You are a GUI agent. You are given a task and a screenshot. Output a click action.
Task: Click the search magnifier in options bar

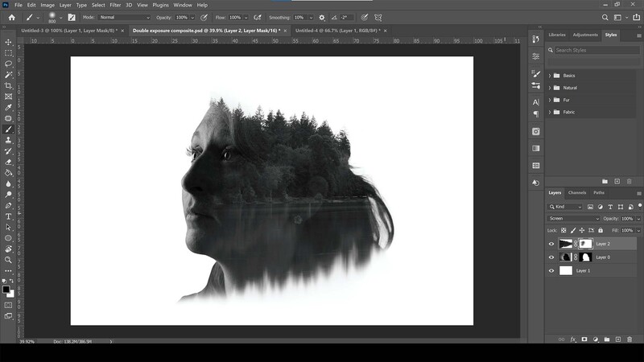point(605,18)
